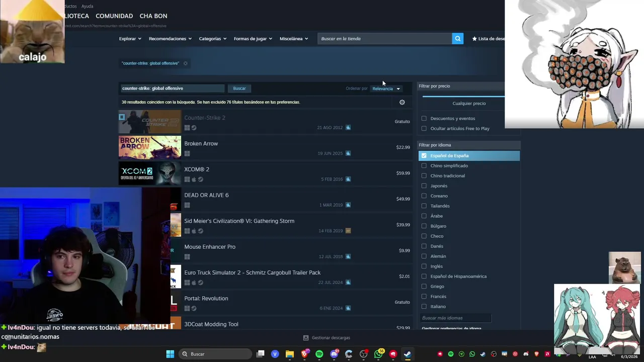Open Brave browser from taskbar
Screen dimensions: 644x362
click(x=304, y=354)
